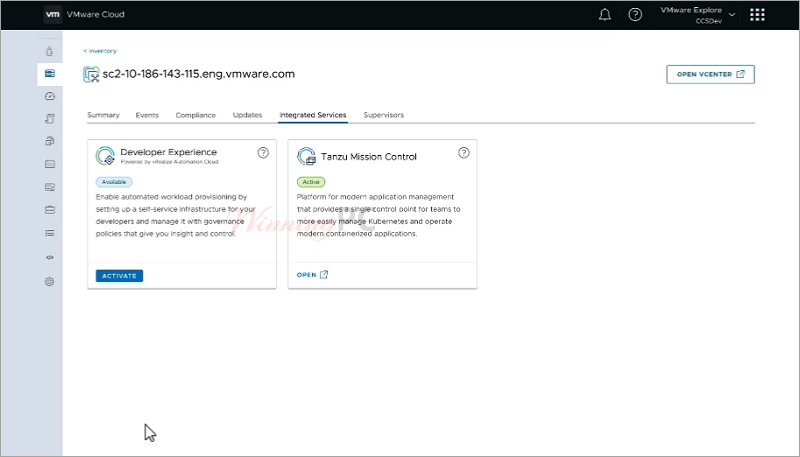Click the briefcase sidebar icon
Viewport: 800px width, 457px height.
pos(49,210)
